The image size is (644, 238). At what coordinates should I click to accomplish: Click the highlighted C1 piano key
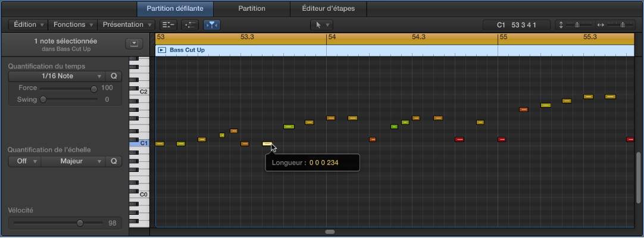coord(140,143)
